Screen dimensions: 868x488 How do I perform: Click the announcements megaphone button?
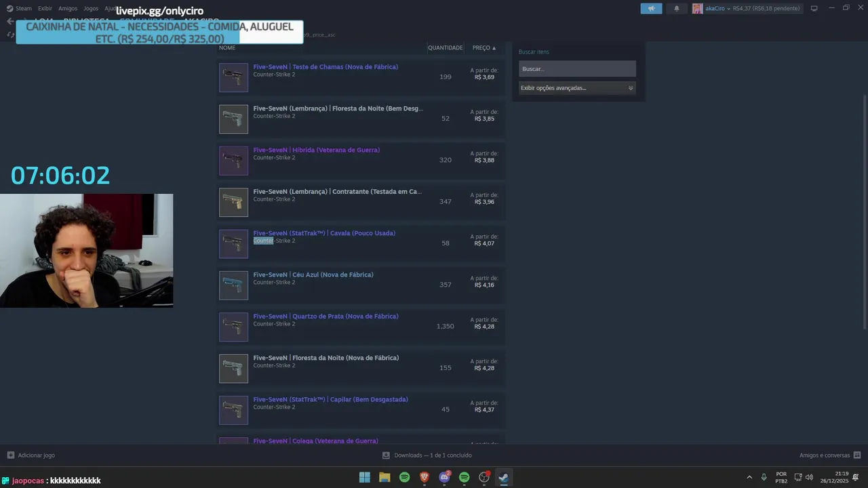pos(651,8)
